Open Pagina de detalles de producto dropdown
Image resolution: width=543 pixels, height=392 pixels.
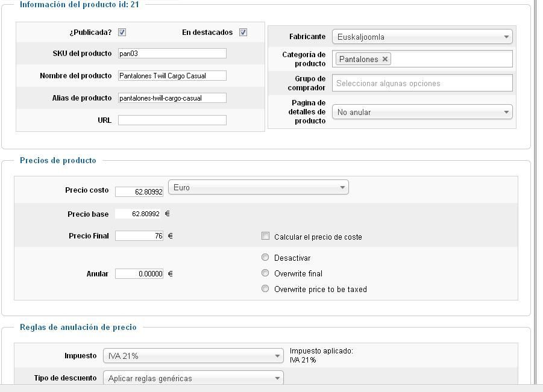point(422,112)
